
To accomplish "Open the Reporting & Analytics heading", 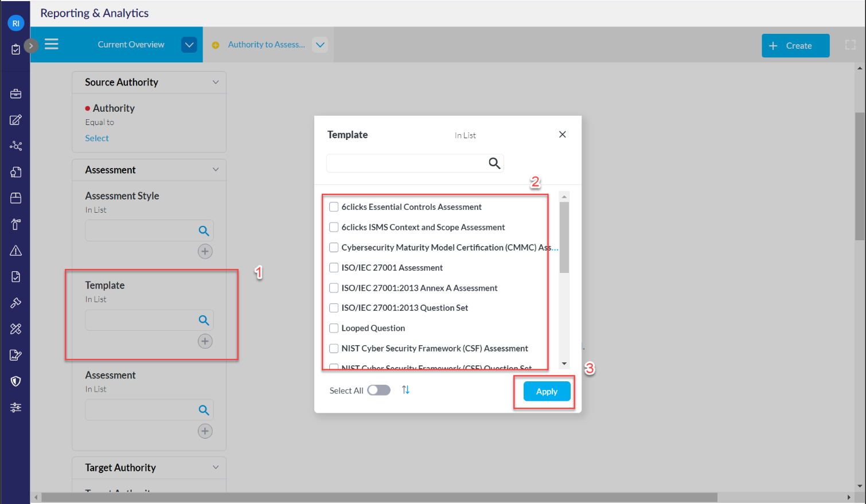I will [x=93, y=13].
